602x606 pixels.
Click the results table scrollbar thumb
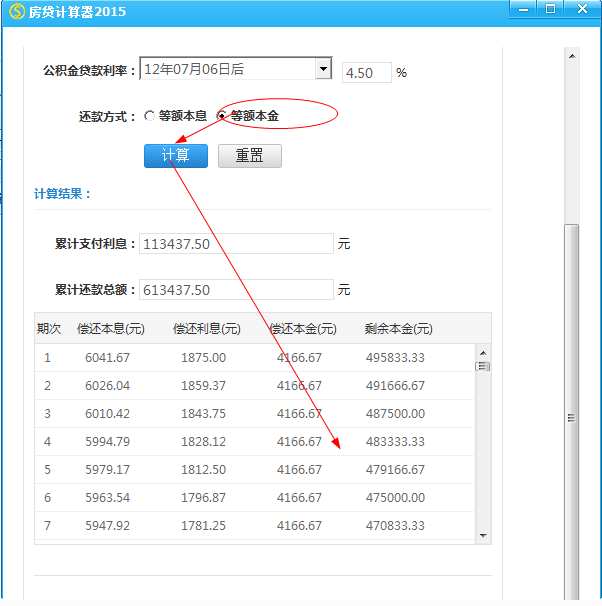[x=483, y=366]
